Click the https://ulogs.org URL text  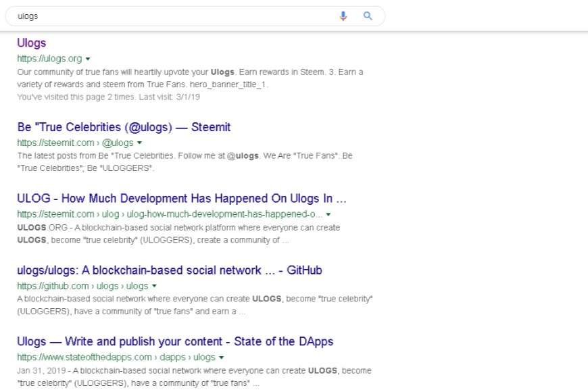pos(49,59)
